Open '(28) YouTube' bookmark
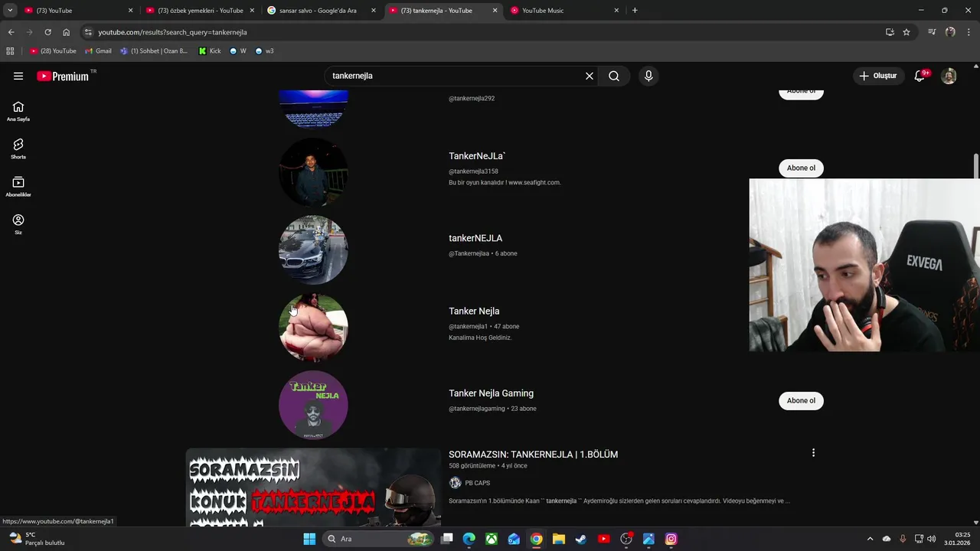The width and height of the screenshot is (980, 551). [53, 51]
